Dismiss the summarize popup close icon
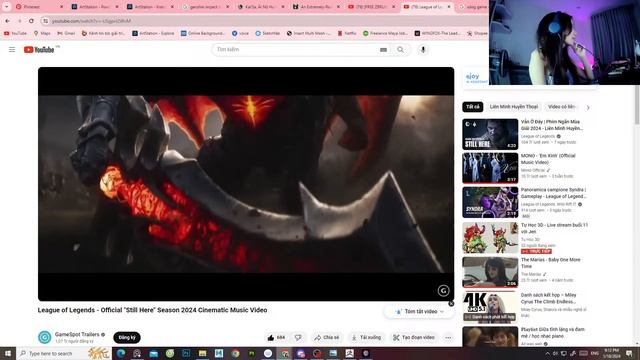The image size is (640, 360). [x=451, y=304]
